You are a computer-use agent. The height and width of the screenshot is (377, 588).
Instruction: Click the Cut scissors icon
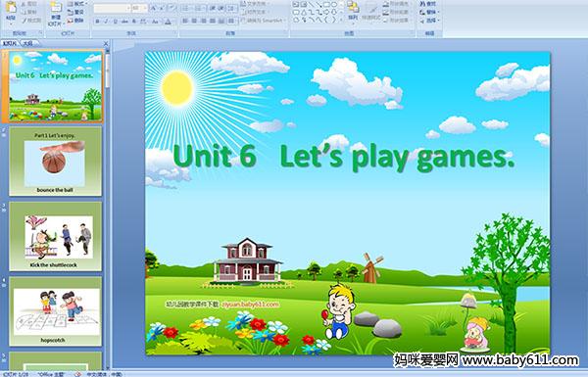tap(24, 4)
